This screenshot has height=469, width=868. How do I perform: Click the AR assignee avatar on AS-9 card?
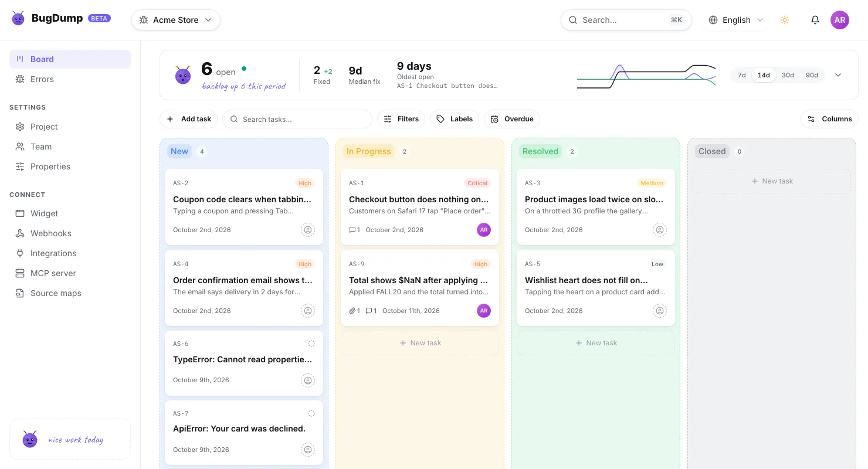coord(484,311)
